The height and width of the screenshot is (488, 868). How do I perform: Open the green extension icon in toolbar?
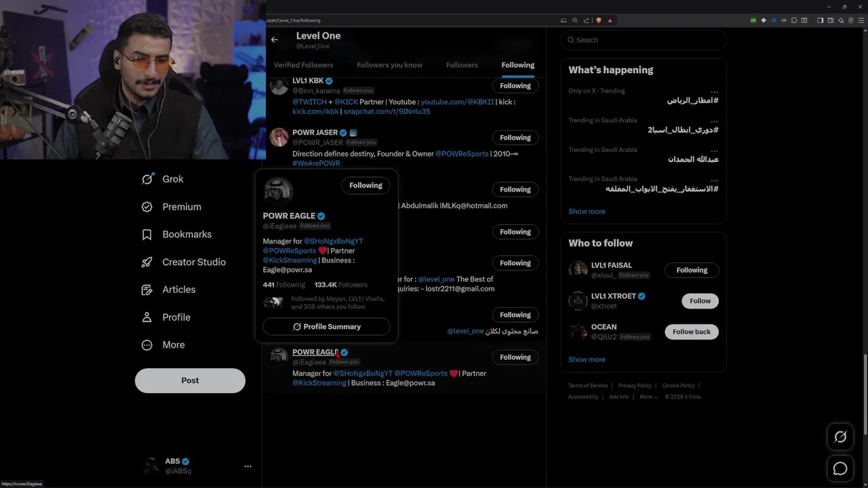(x=753, y=20)
